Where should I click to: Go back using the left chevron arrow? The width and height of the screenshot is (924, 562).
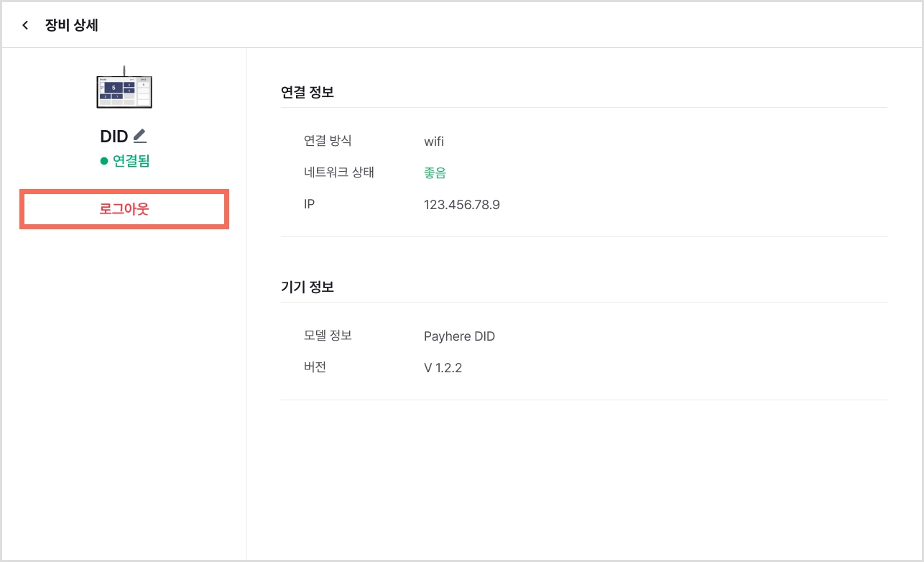tap(25, 25)
